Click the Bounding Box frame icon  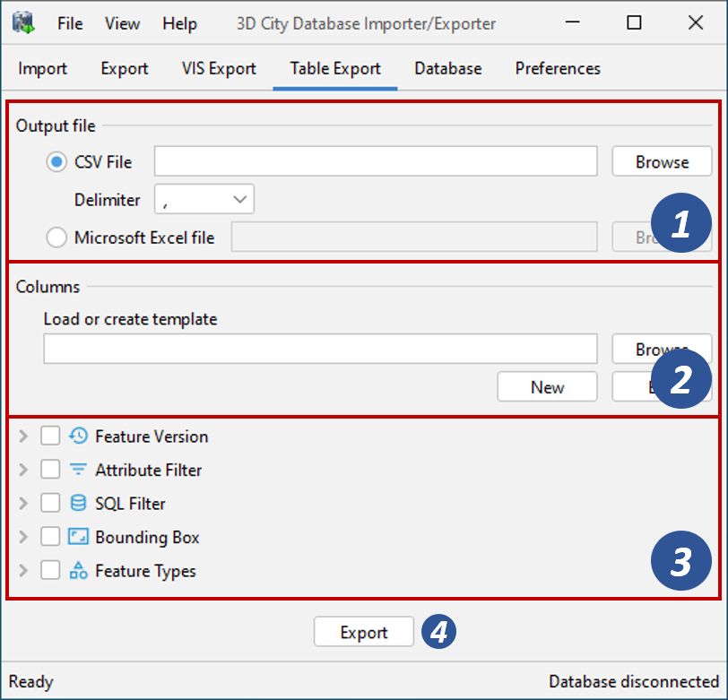[x=78, y=537]
